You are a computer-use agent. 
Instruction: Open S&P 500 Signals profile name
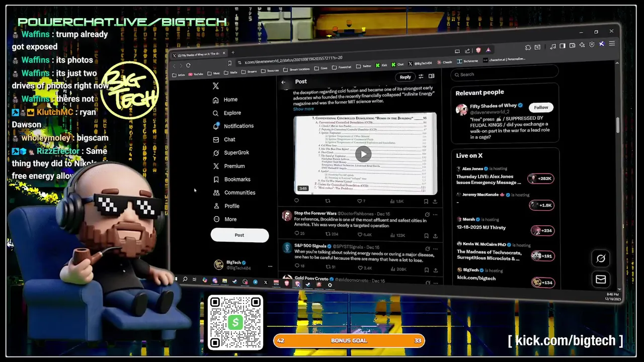(x=310, y=246)
